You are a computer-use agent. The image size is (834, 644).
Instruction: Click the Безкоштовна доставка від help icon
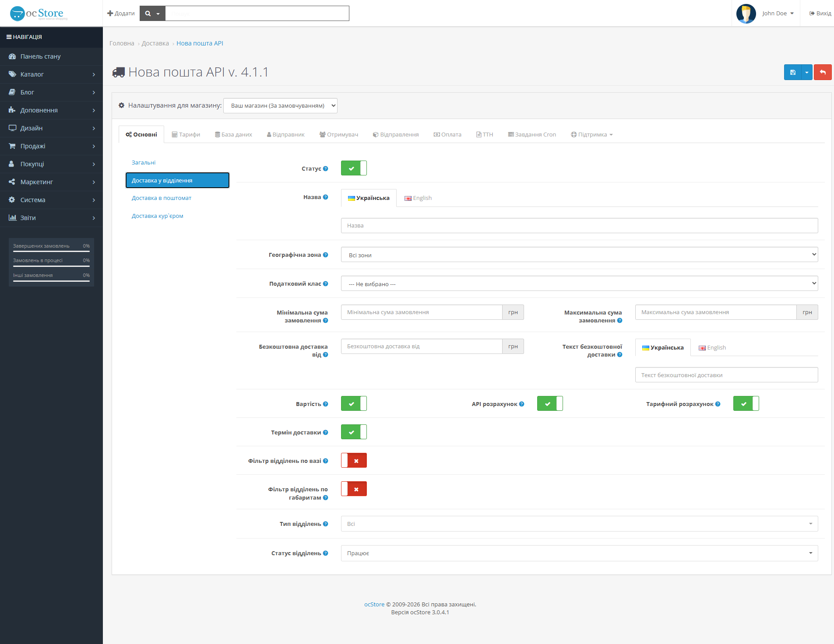pos(325,354)
